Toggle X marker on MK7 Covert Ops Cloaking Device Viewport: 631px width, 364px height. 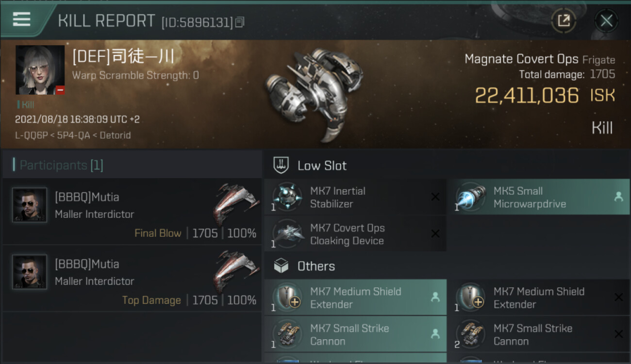click(435, 234)
